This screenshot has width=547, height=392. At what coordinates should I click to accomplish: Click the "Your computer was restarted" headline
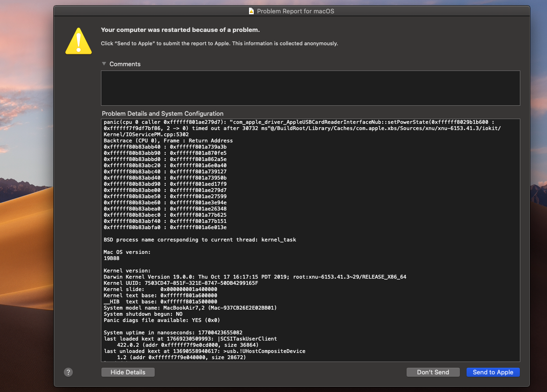click(180, 30)
